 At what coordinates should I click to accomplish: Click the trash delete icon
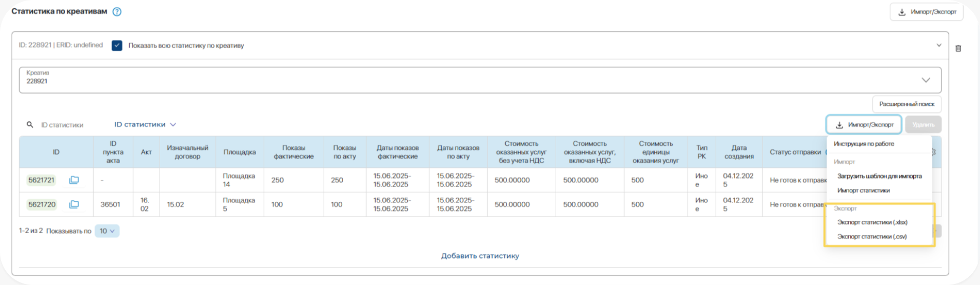click(958, 48)
